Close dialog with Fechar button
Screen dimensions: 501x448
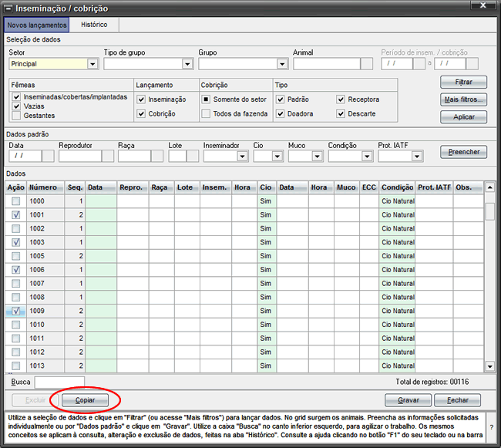coord(457,400)
